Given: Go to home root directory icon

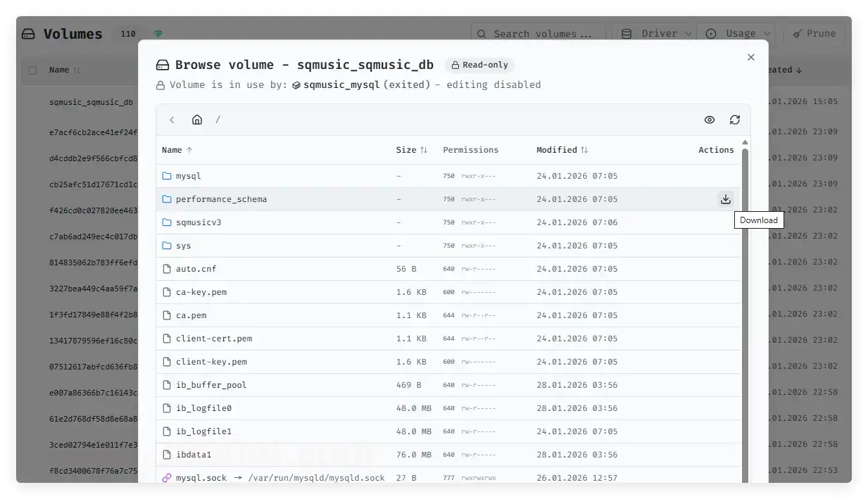Looking at the screenshot, I should point(197,120).
